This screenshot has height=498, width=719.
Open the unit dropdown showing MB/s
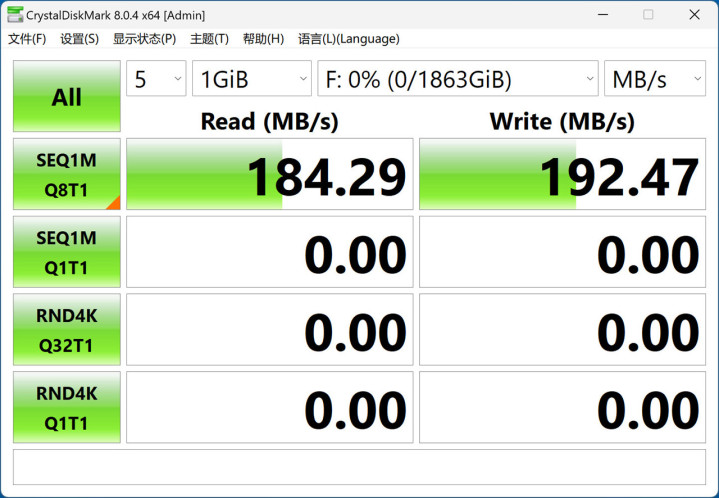(x=655, y=78)
